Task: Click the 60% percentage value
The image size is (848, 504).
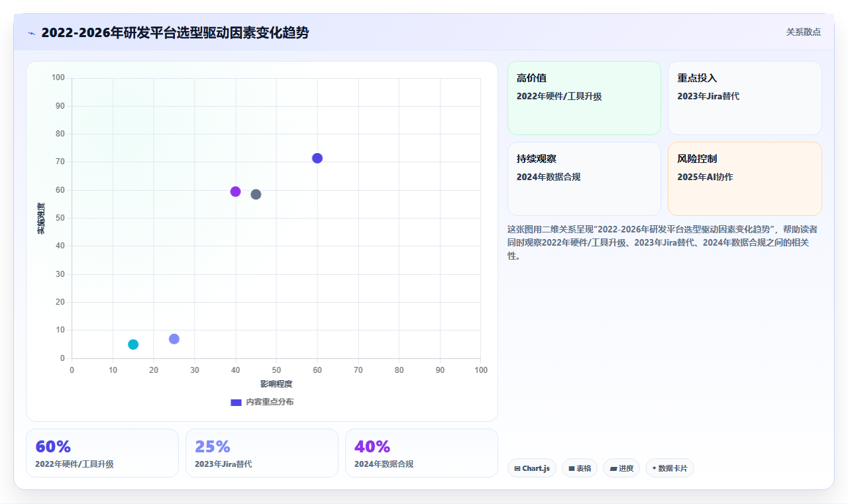Action: [x=53, y=446]
